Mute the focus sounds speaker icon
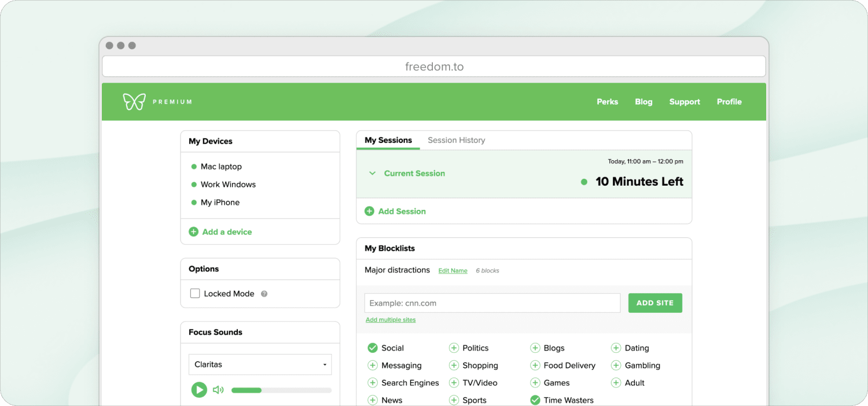Image resolution: width=868 pixels, height=406 pixels. pos(218,390)
